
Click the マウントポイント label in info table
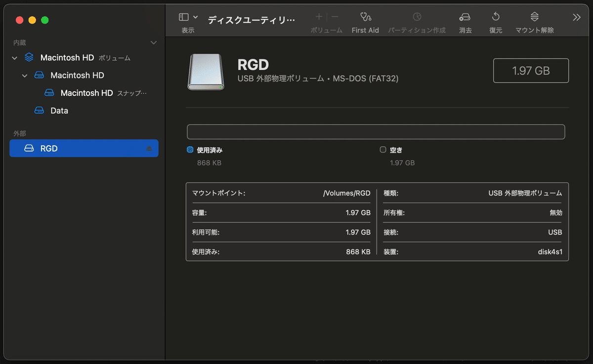[218, 193]
